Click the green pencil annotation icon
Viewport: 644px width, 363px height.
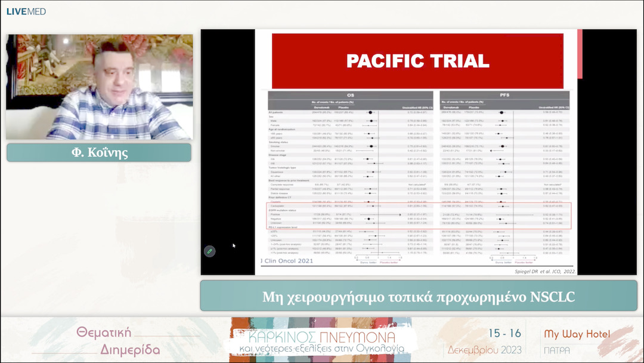pyautogui.click(x=209, y=251)
